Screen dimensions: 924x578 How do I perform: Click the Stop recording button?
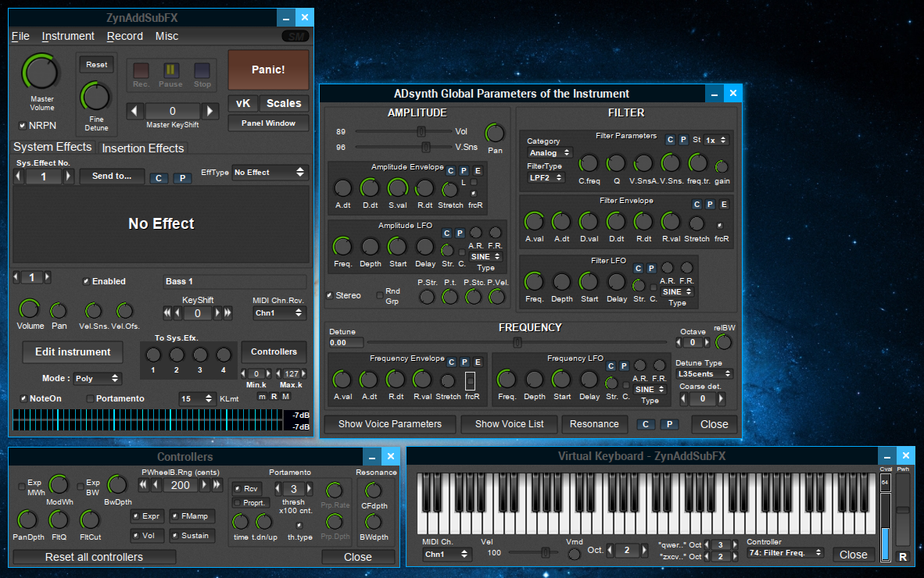click(202, 70)
